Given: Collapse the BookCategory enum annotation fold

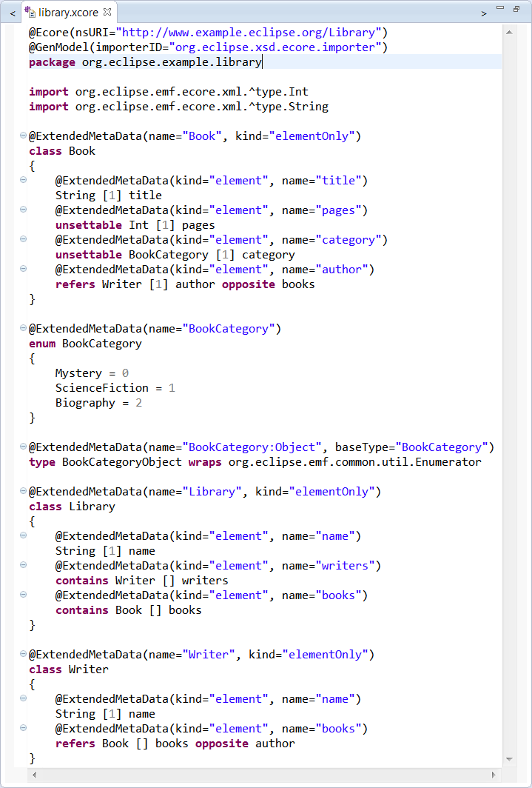Looking at the screenshot, I should [x=23, y=329].
